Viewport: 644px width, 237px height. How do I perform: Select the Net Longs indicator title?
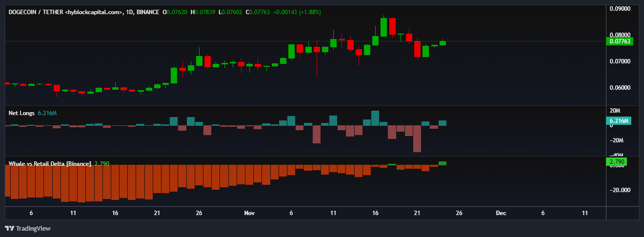pyautogui.click(x=21, y=113)
